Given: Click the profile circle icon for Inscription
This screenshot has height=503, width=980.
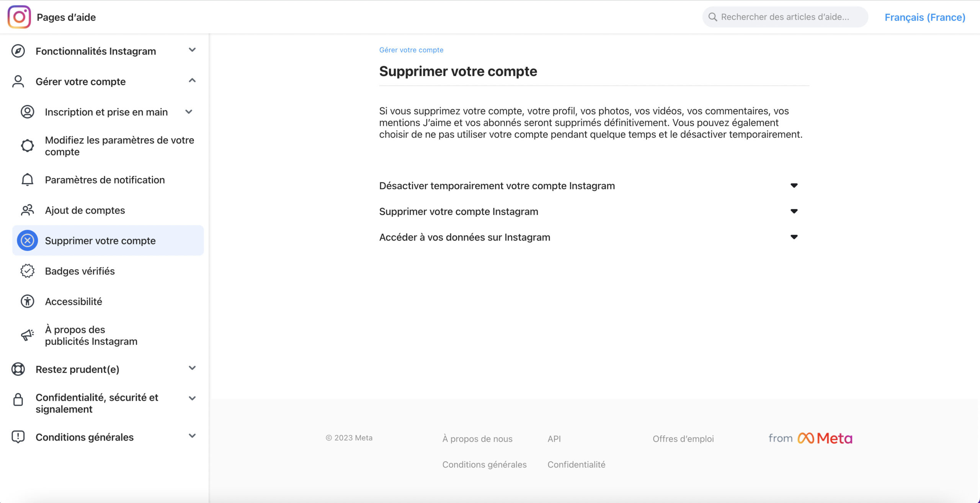Looking at the screenshot, I should tap(27, 112).
